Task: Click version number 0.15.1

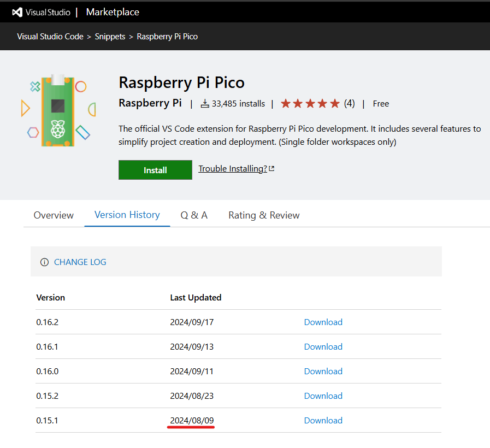Action: pos(47,421)
